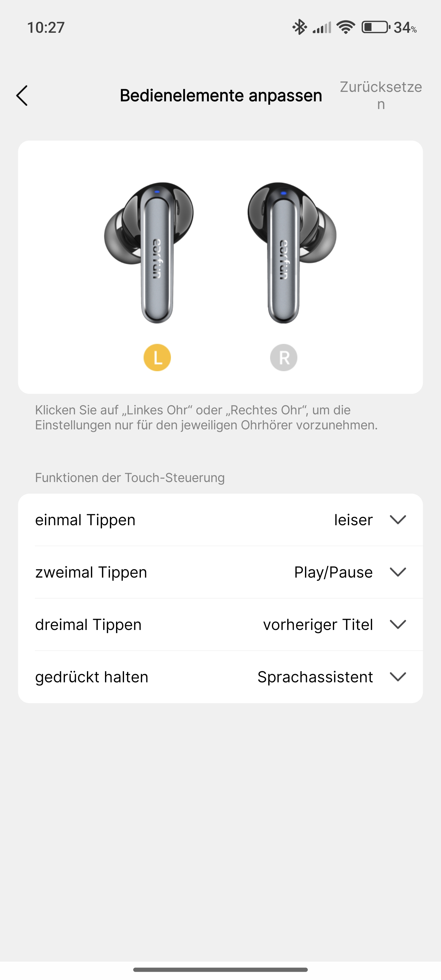This screenshot has height=980, width=441.
Task: Expand the gedrückt halten dropdown arrow
Action: (398, 677)
